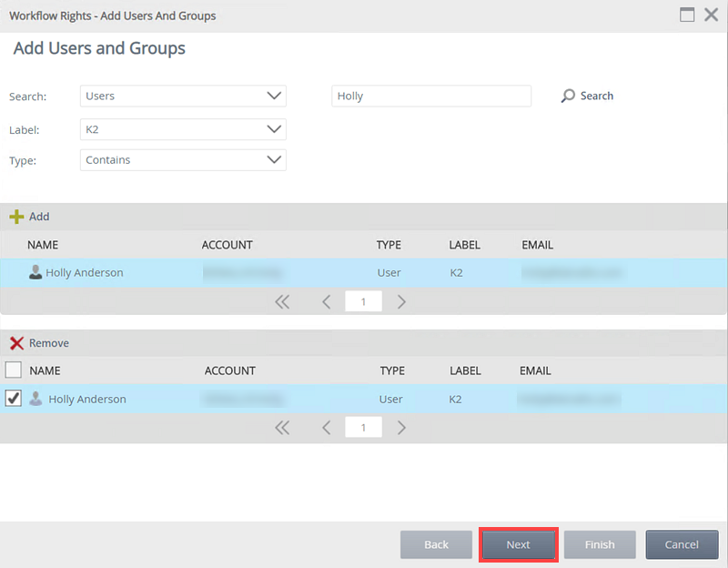Go to previous page in lower selected-users pager
The width and height of the screenshot is (728, 568).
pyautogui.click(x=327, y=428)
